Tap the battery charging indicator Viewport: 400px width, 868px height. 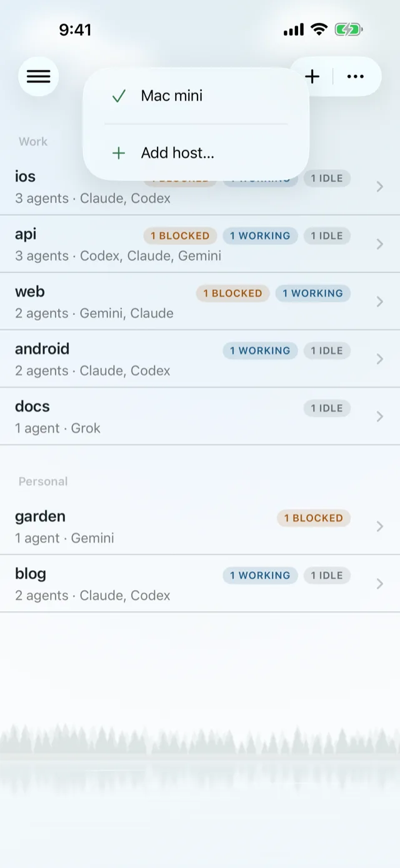click(x=348, y=29)
